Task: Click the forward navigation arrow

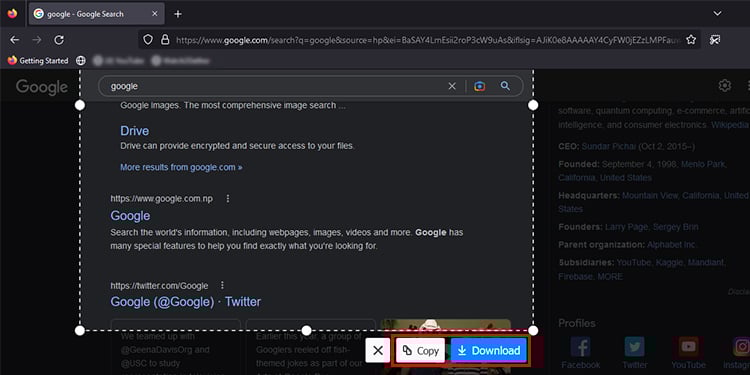Action: point(37,40)
